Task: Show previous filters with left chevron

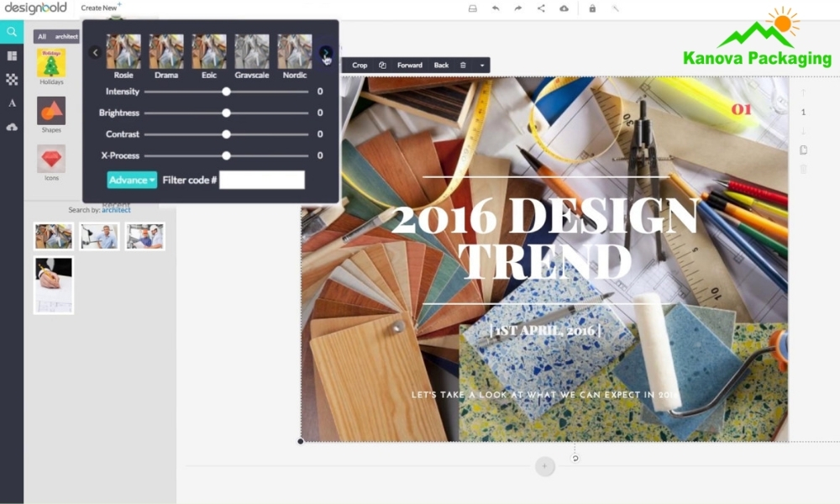Action: [x=95, y=52]
